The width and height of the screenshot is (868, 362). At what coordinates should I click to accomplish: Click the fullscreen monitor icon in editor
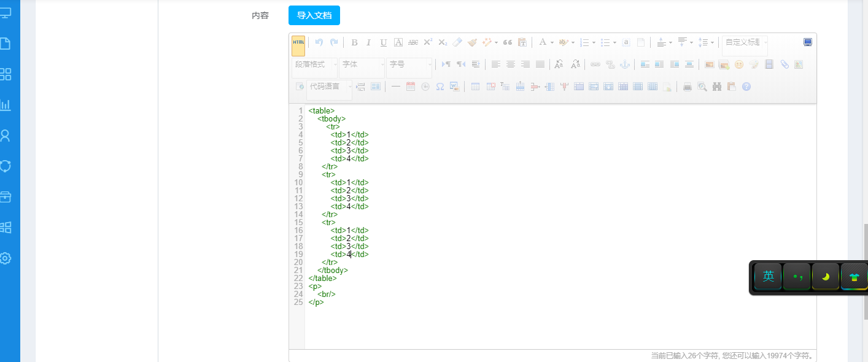pos(807,42)
